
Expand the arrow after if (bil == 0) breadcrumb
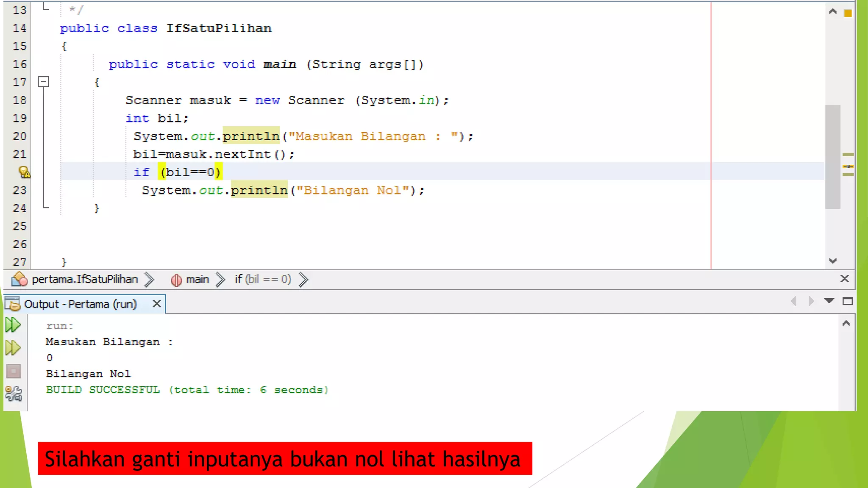click(303, 280)
